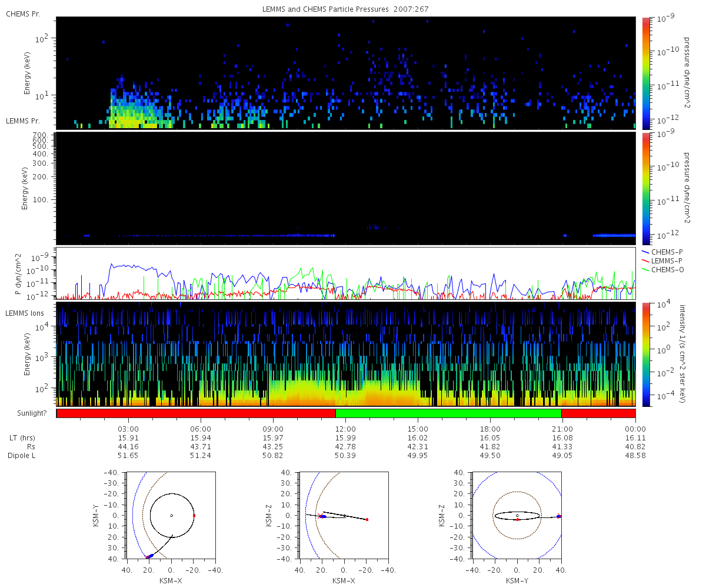Viewport: 706px width, 588px height.
Task: Select the LT value 15.99
Action: (x=345, y=438)
